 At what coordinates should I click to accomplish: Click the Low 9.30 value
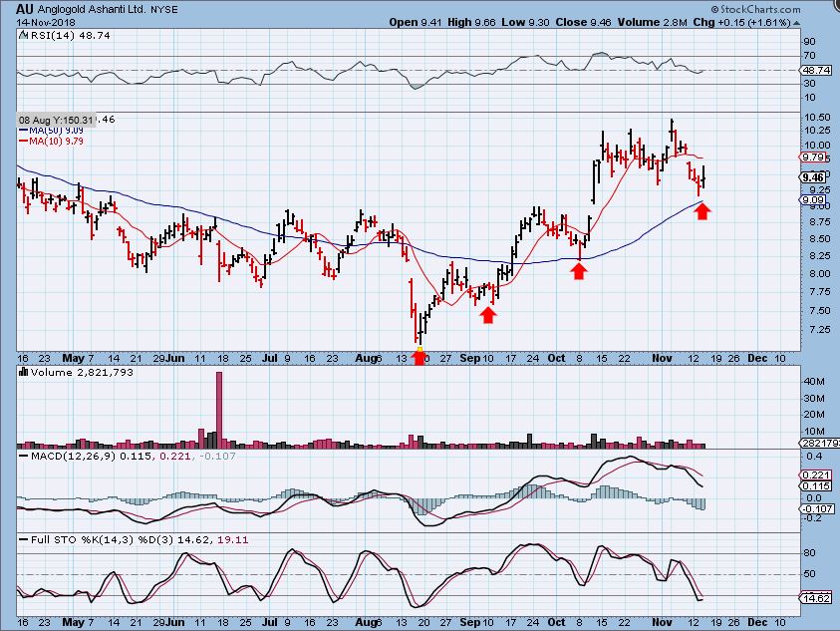525,23
